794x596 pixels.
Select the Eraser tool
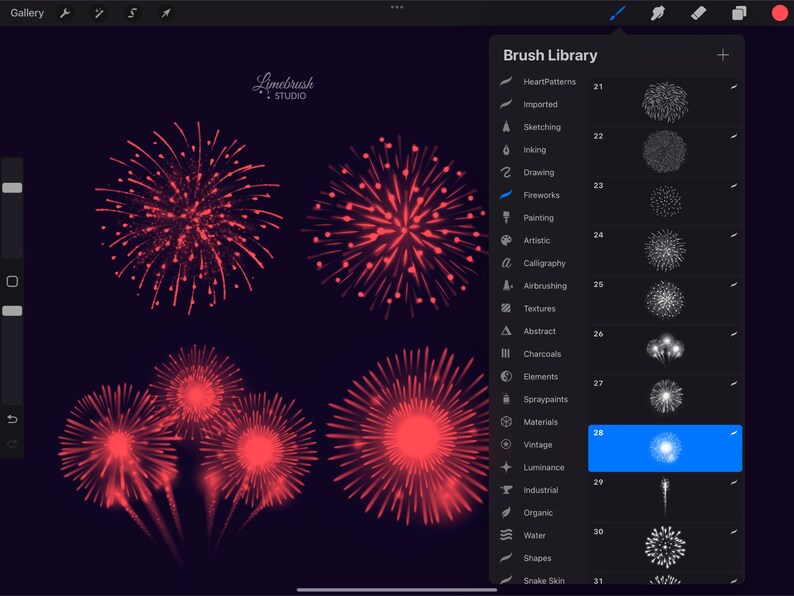(698, 13)
